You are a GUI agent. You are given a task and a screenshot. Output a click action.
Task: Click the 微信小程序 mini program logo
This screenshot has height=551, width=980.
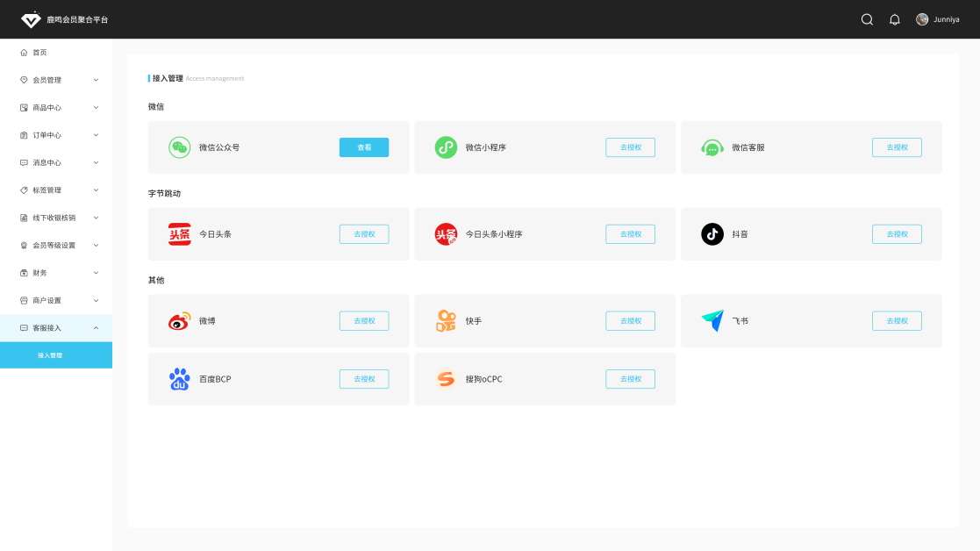[446, 147]
